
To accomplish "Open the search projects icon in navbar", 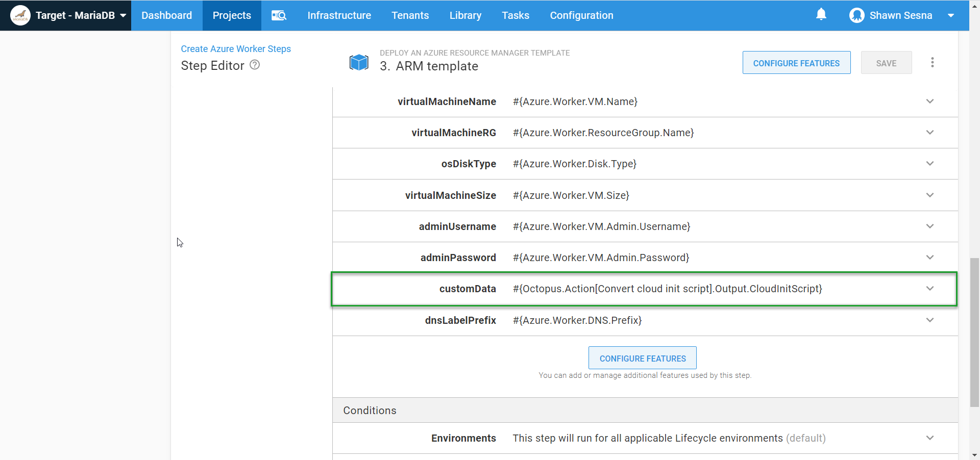I will [279, 15].
